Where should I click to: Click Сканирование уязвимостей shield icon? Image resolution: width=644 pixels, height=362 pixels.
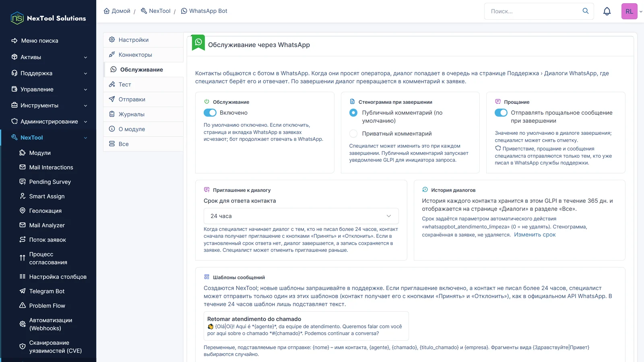(23, 346)
